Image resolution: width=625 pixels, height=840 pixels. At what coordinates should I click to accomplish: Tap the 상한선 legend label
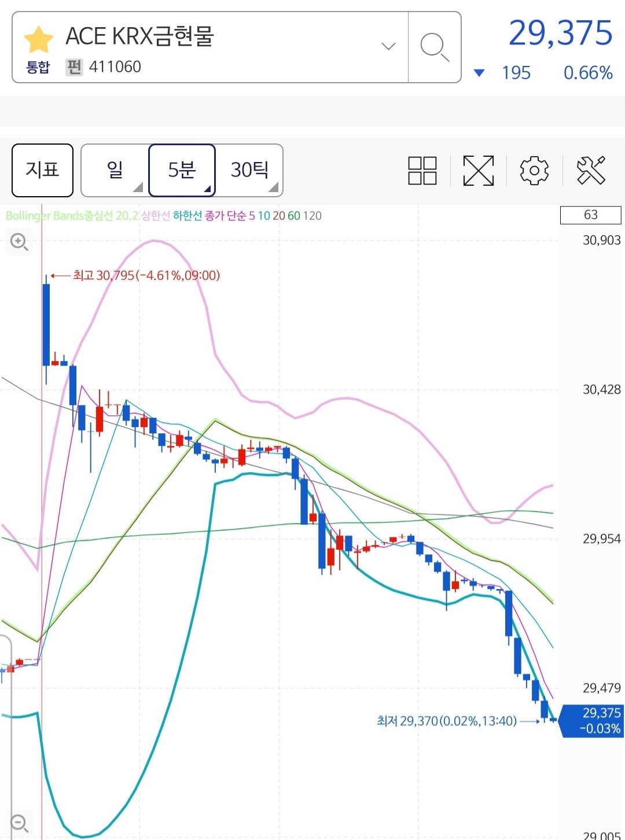[156, 216]
